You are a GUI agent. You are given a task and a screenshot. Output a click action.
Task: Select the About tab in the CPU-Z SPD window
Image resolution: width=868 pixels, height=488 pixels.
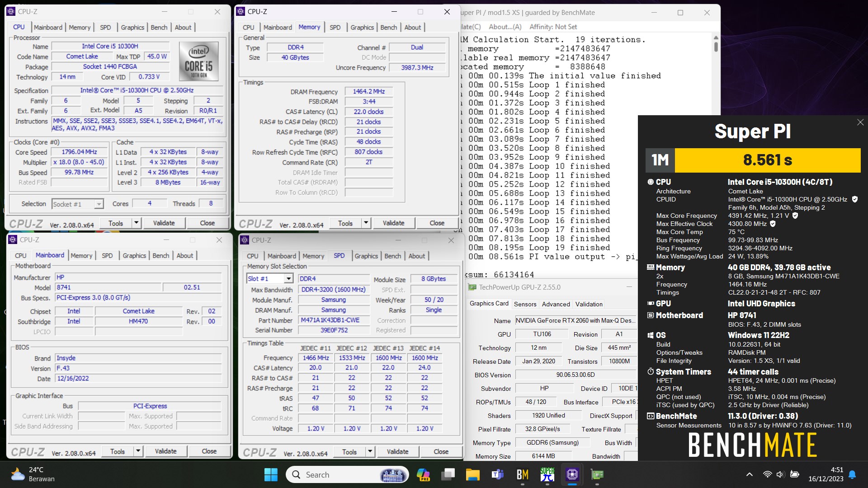[x=417, y=256]
